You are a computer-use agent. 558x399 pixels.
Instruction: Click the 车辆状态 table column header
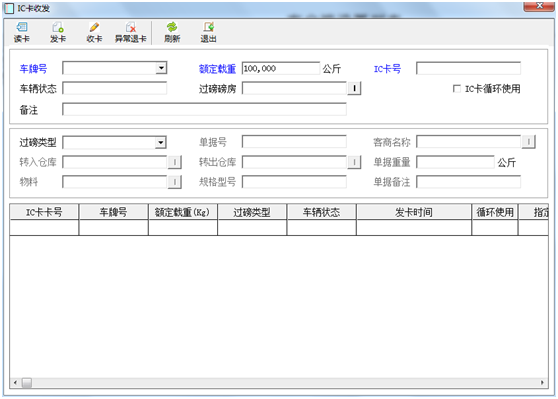pyautogui.click(x=322, y=212)
